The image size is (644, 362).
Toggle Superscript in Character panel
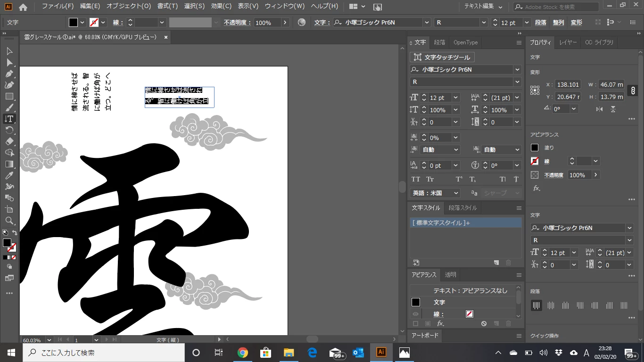pyautogui.click(x=459, y=179)
